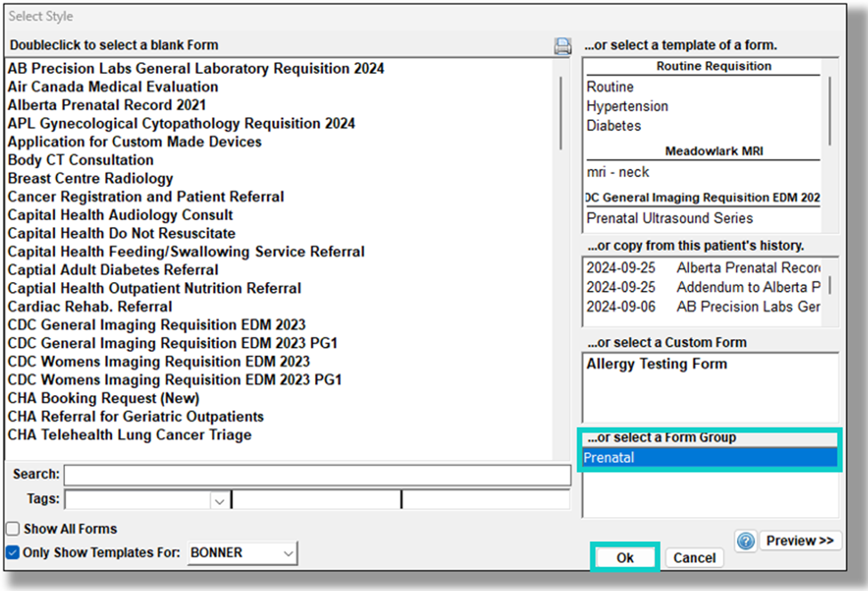The height and width of the screenshot is (591, 868).
Task: Uncheck the Only Show Templates For checkbox
Action: pos(12,552)
